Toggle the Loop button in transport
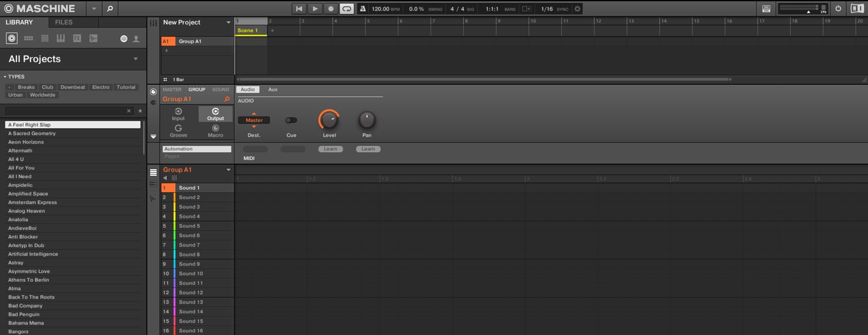868x335 pixels. pos(347,9)
